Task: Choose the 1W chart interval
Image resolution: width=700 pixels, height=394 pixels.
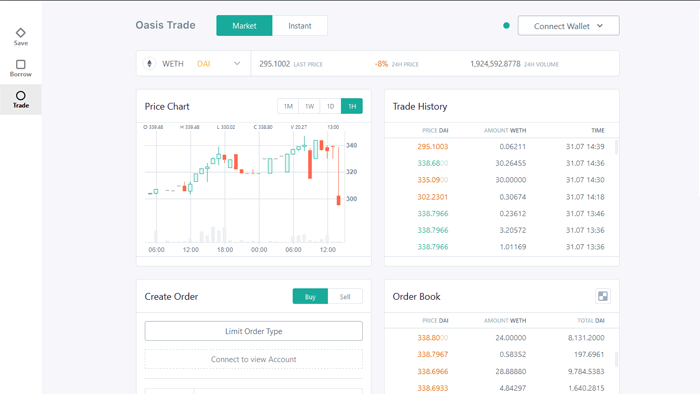Action: (309, 106)
